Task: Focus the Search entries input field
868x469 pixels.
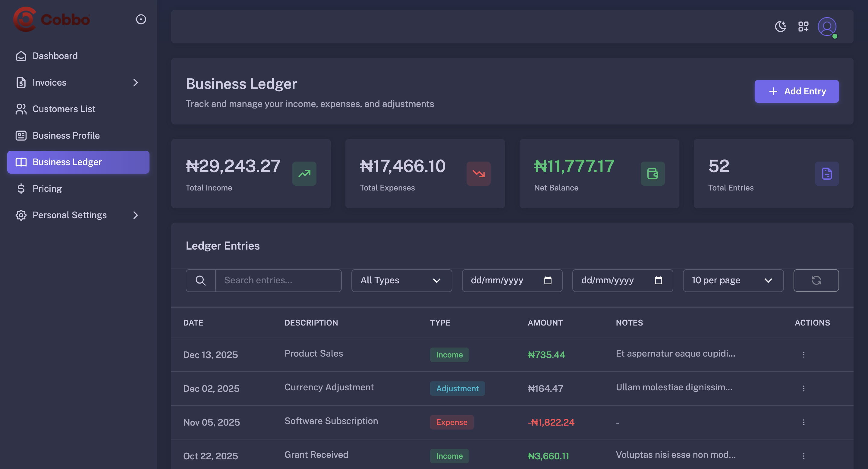Action: coord(278,280)
